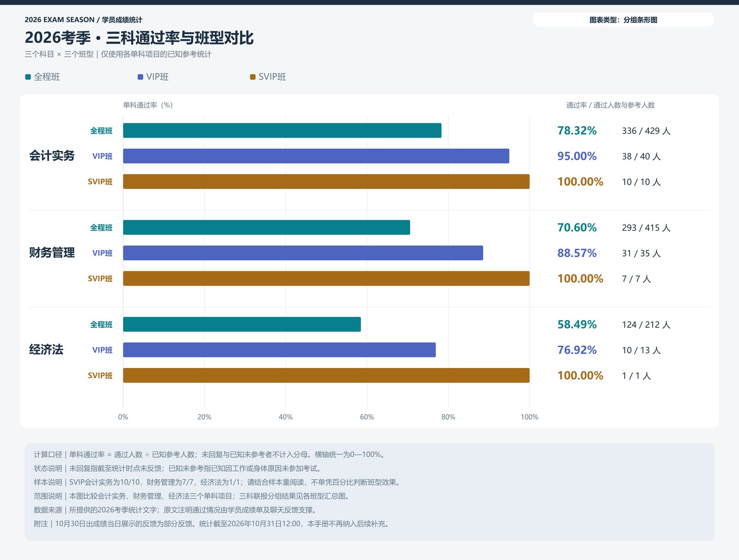The height and width of the screenshot is (560, 739).
Task: Click the 财务管理 全程班 teal bar
Action: 267,228
